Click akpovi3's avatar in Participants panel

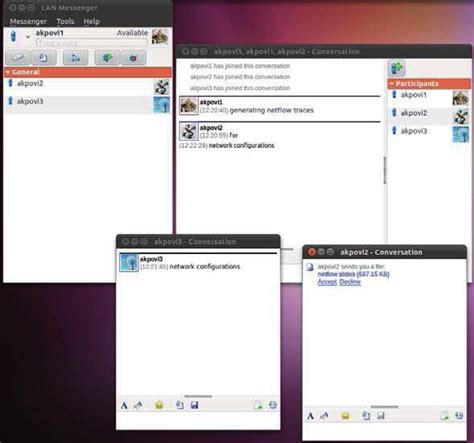(461, 134)
